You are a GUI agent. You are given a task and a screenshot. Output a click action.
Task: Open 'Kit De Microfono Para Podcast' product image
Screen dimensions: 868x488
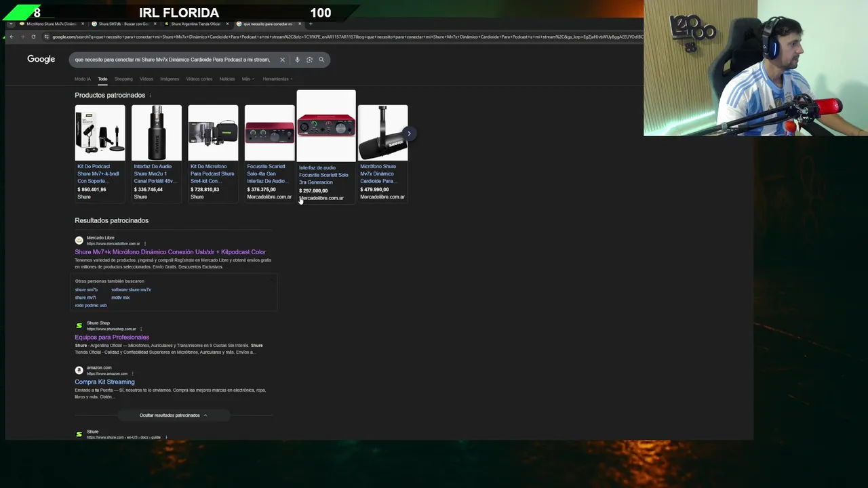click(x=213, y=133)
